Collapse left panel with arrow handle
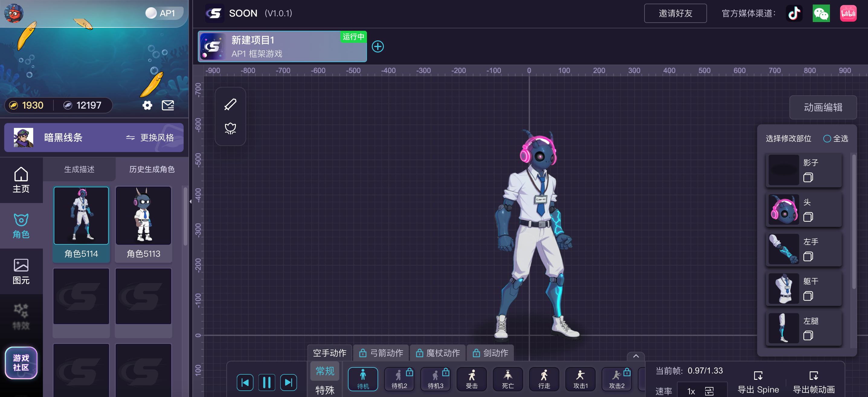The image size is (868, 397). [190, 202]
